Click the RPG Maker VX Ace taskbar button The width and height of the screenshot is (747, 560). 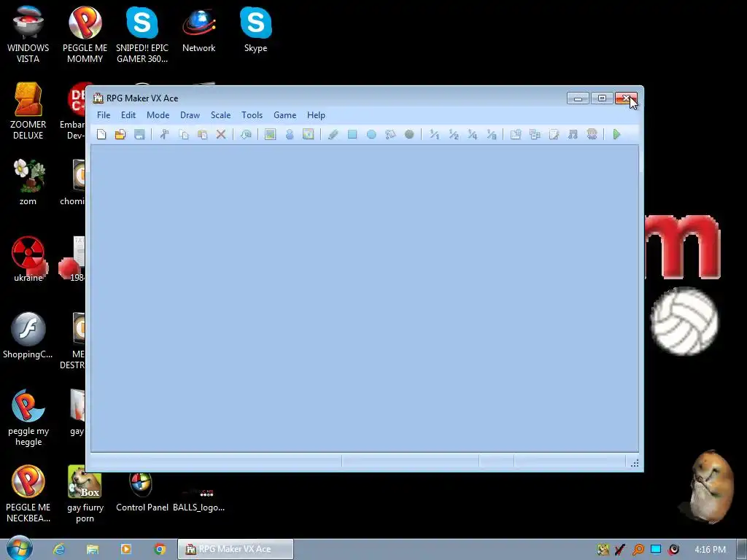click(236, 549)
